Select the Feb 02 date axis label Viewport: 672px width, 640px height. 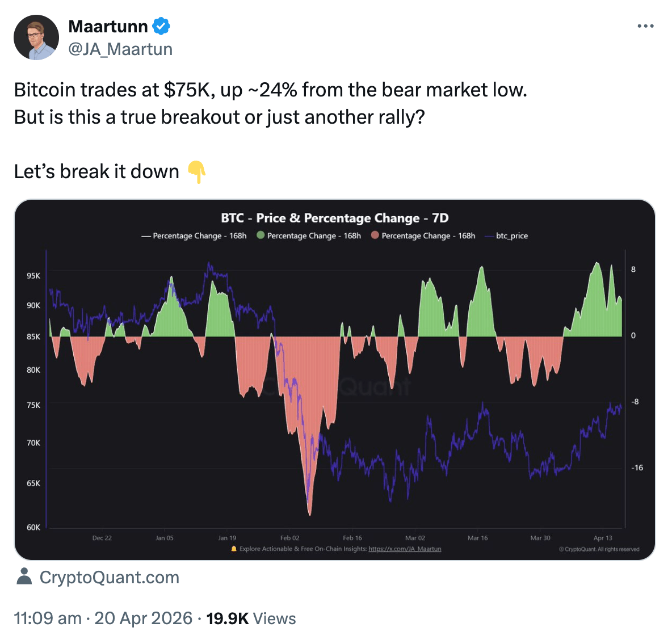(x=289, y=538)
